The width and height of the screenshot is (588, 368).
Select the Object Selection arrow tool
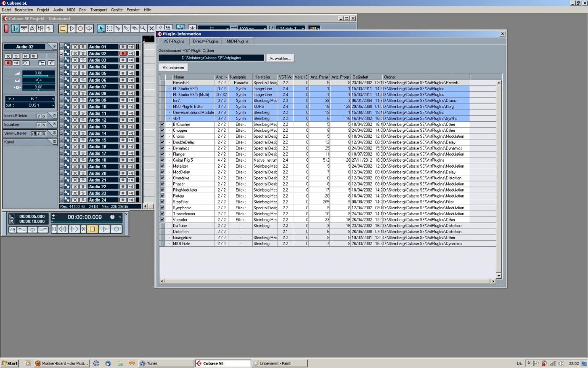(x=101, y=29)
